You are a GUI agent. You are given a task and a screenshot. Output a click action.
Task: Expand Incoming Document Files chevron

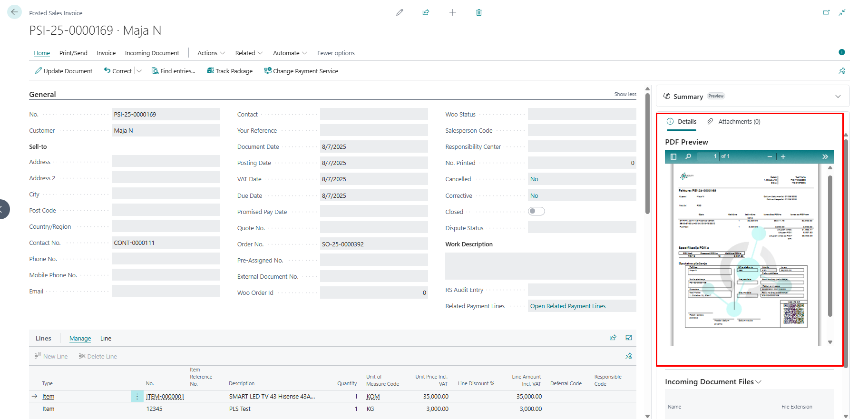click(759, 382)
